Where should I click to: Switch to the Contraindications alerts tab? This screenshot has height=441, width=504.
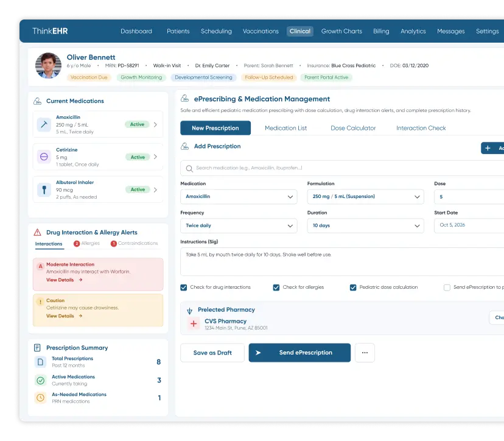135,244
